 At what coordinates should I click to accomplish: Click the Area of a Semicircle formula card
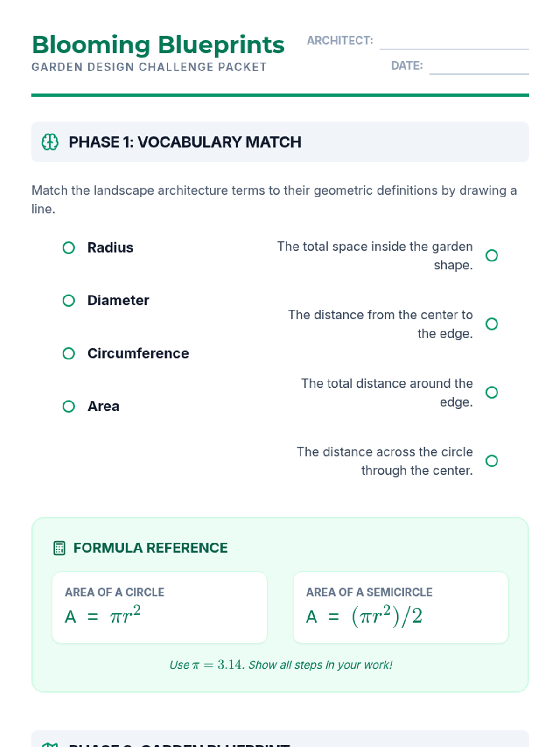[x=400, y=607]
